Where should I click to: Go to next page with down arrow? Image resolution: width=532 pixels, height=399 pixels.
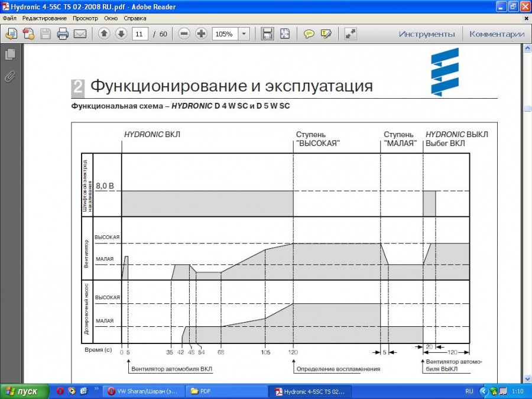[121, 34]
